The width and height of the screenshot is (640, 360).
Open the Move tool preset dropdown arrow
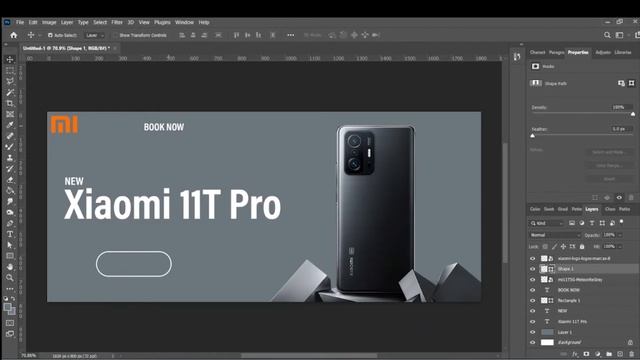pyautogui.click(x=40, y=36)
